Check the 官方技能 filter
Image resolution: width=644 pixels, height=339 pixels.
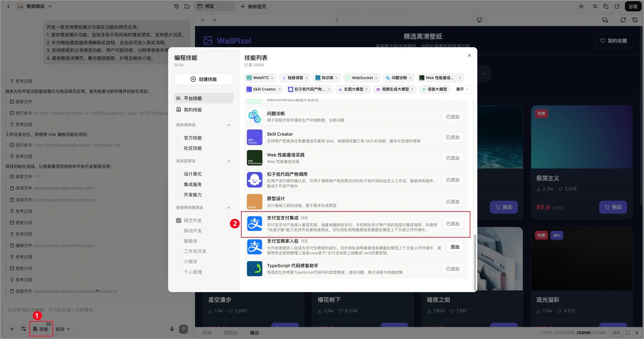click(x=179, y=138)
